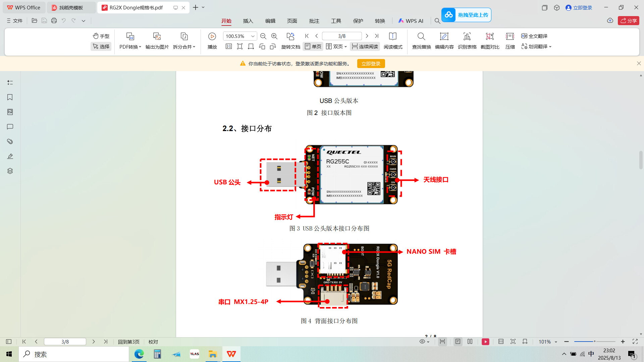
Task: Open the Screenshot Compare tool
Action: [490, 37]
